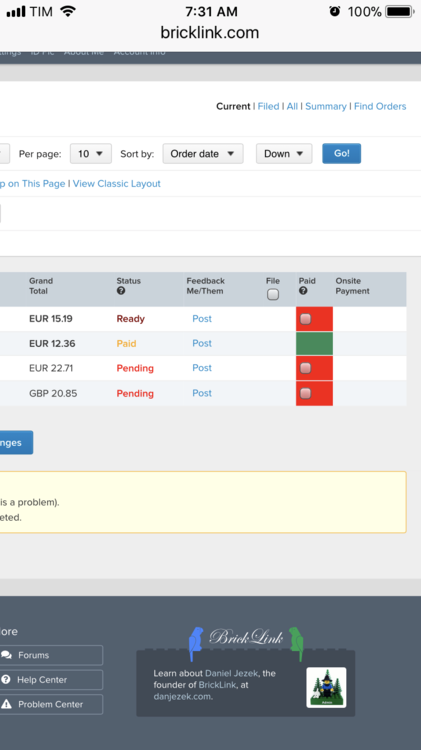
Task: Click the Onsite Payment column header
Action: [x=353, y=286]
